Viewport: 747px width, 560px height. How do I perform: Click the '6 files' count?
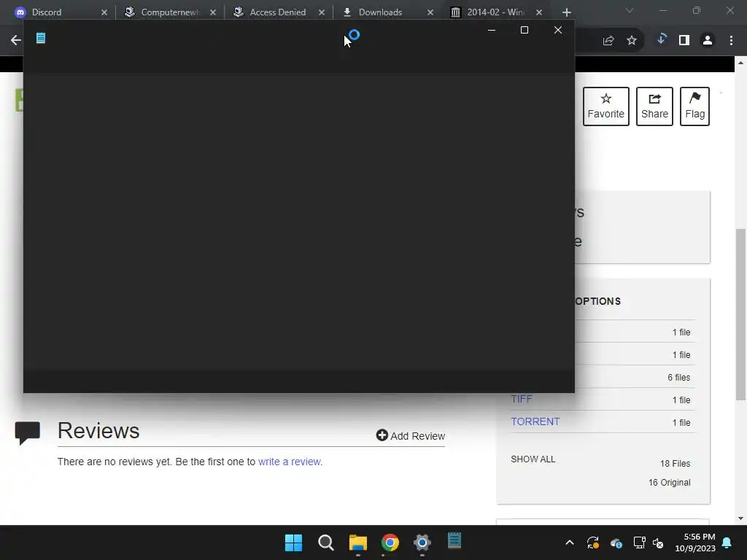click(679, 377)
